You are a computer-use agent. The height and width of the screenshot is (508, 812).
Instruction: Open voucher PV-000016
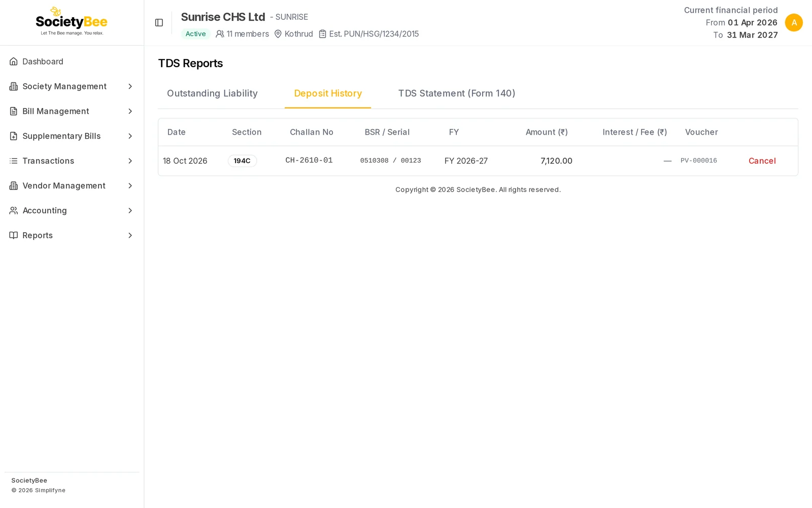click(x=699, y=161)
